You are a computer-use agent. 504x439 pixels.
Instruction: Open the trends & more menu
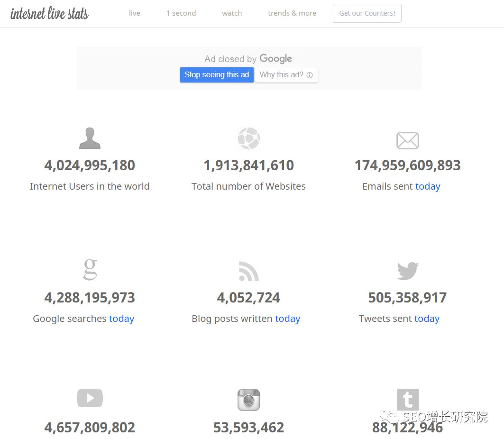pyautogui.click(x=292, y=13)
